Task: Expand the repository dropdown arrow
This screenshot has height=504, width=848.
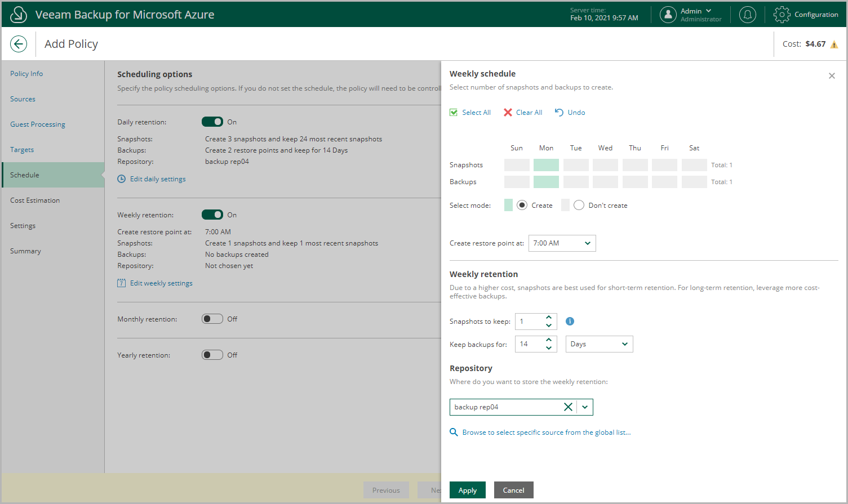Action: click(x=585, y=407)
